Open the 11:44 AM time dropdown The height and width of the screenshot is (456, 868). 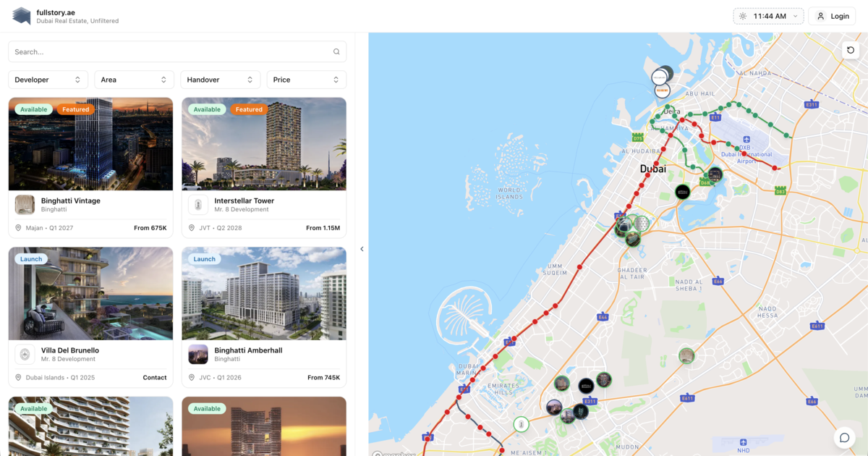tap(768, 16)
